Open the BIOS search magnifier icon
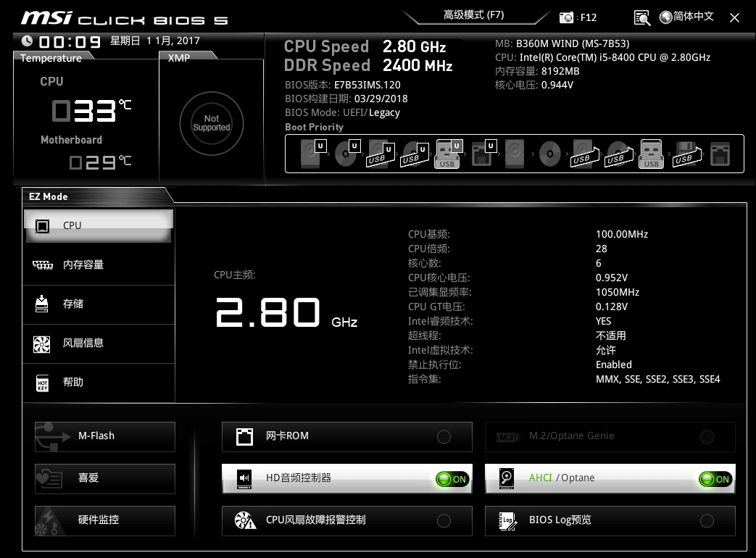 pos(641,18)
